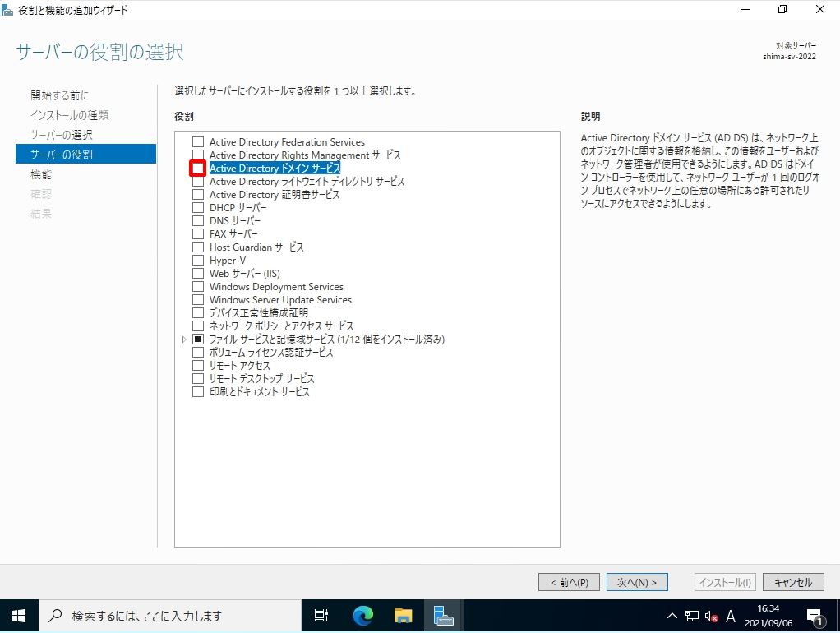
Task: Go to 機能 wizard step
Action: tap(41, 174)
